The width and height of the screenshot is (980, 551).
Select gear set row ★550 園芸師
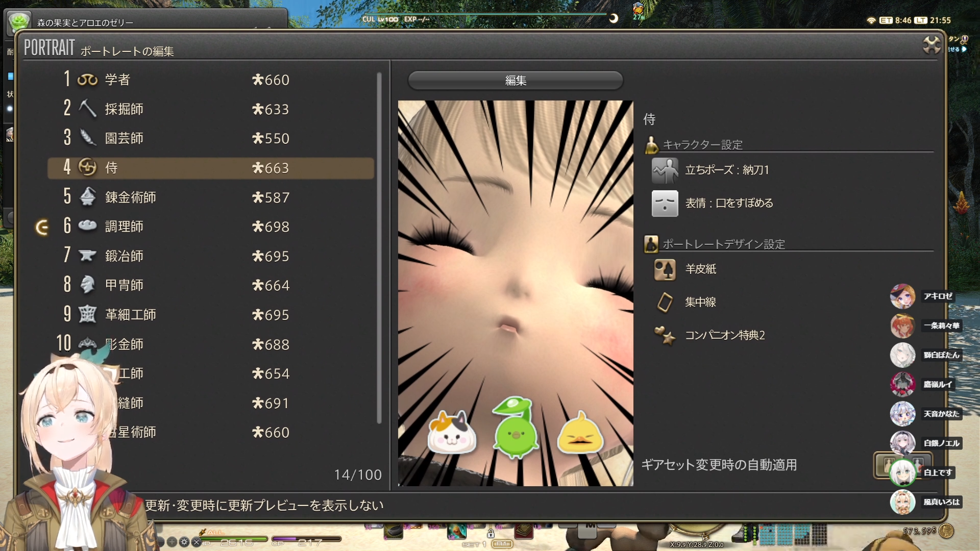point(211,138)
